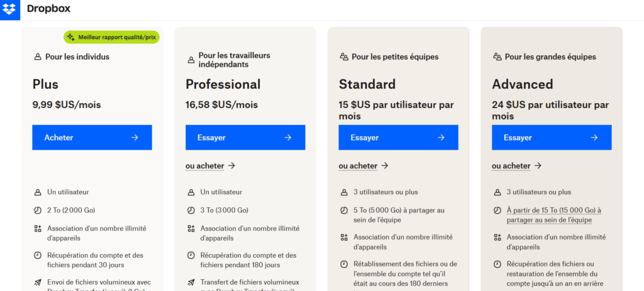Click the storage pie icon next to 2 To (2 000 Go)
The height and width of the screenshot is (291, 644).
pyautogui.click(x=38, y=210)
